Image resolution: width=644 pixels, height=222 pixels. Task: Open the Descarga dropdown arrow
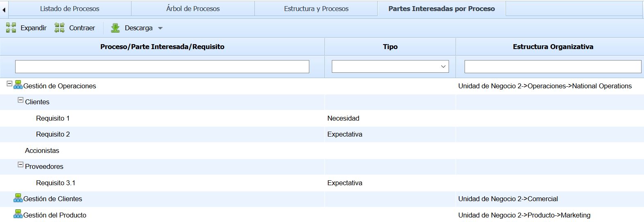(x=160, y=28)
